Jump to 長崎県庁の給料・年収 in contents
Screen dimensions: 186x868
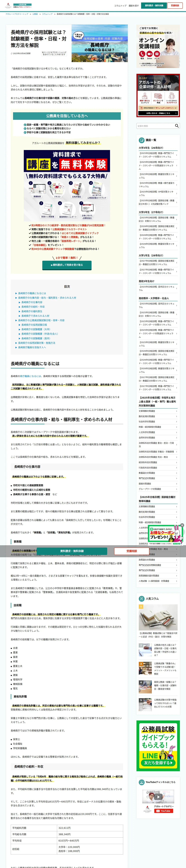pyautogui.click(x=33, y=307)
